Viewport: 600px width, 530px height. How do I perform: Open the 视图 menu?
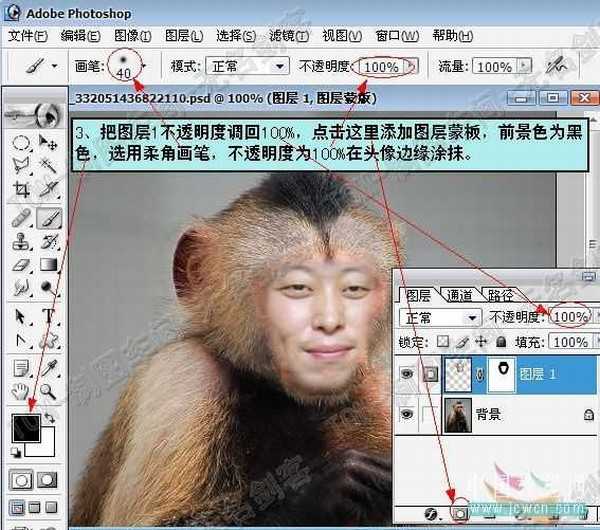342,36
